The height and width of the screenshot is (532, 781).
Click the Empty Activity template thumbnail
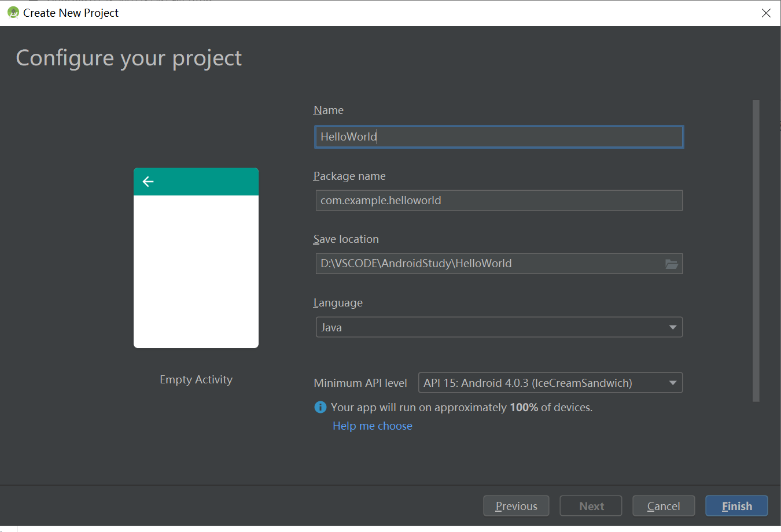196,258
